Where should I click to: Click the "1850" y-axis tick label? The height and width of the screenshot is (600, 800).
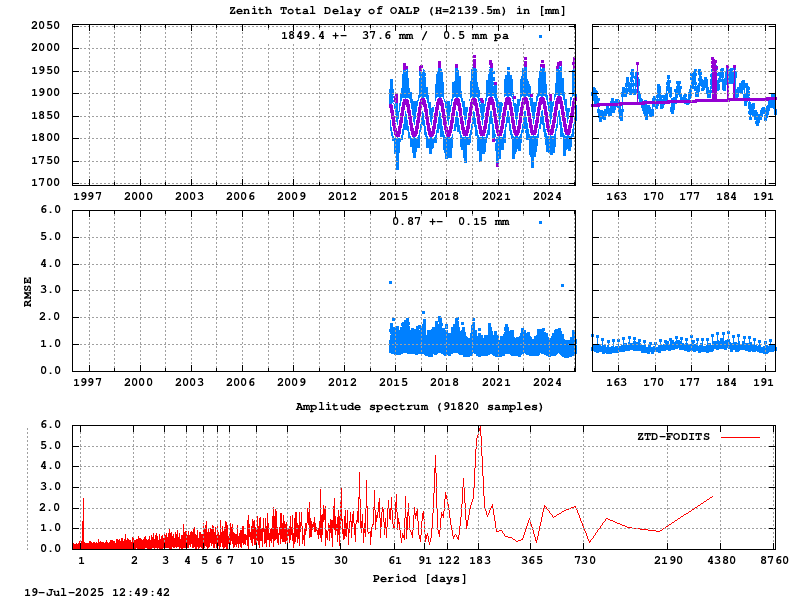(45, 115)
